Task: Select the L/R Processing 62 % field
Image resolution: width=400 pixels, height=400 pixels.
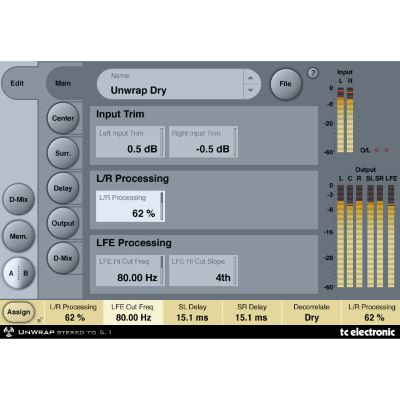Action: 130,206
